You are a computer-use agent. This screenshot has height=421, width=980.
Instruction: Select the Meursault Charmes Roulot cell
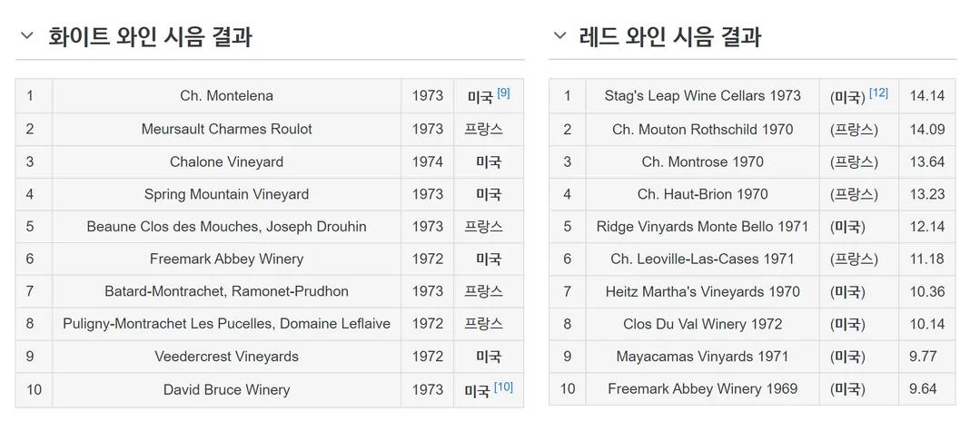click(x=226, y=130)
